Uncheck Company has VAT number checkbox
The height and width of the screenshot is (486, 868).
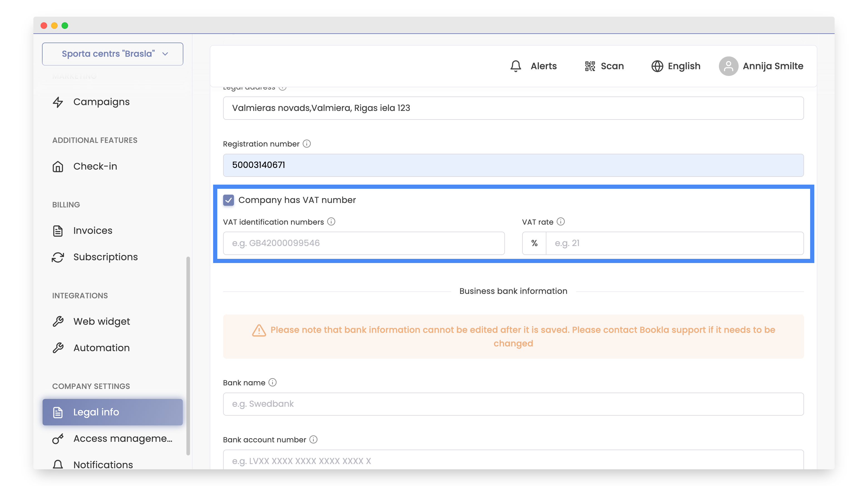pyautogui.click(x=228, y=200)
